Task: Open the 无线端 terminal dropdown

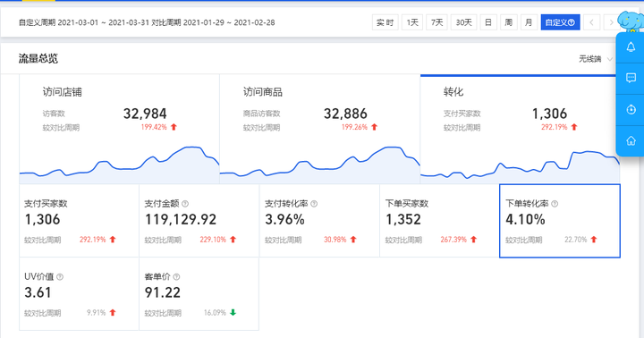Action: (596, 59)
